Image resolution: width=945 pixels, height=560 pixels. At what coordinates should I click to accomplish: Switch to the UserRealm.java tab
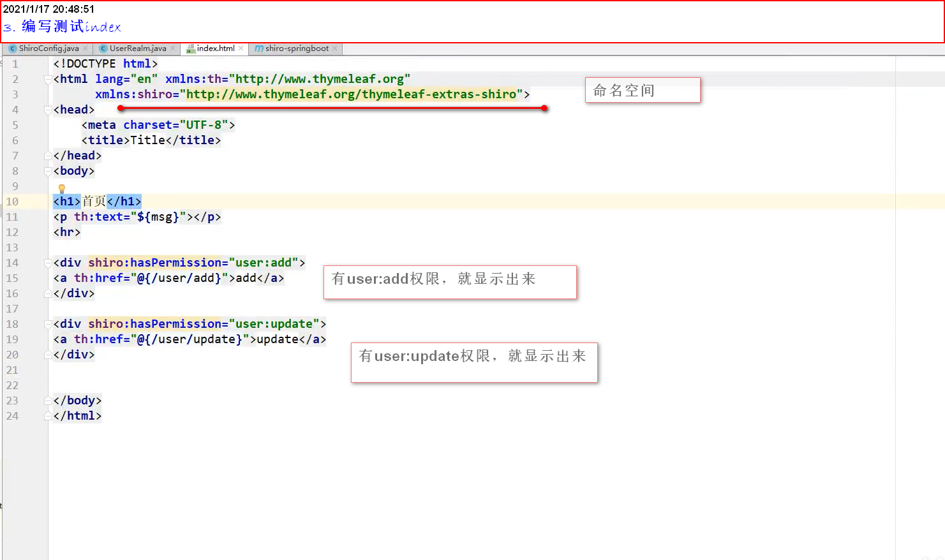(138, 48)
